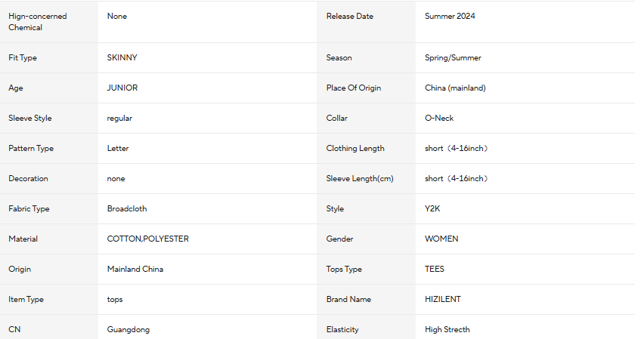644x339 pixels.
Task: Select the 'High Strecth' elasticity value
Action: tap(447, 330)
